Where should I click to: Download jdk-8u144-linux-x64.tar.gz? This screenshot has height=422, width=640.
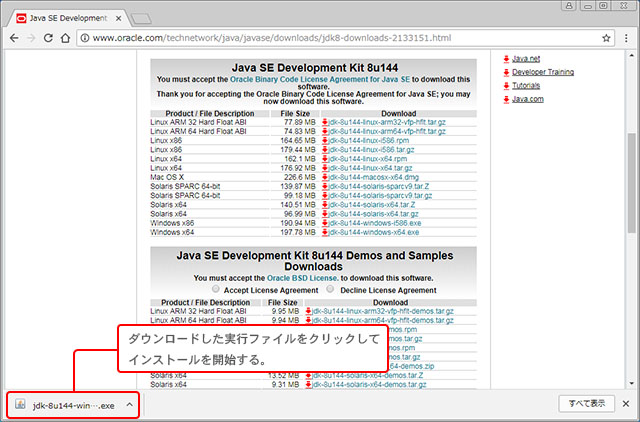370,168
